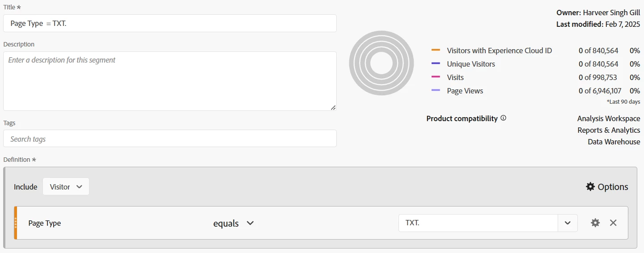Screen dimensions: 644x253
Task: Click the description box resize handle
Action: click(x=333, y=107)
